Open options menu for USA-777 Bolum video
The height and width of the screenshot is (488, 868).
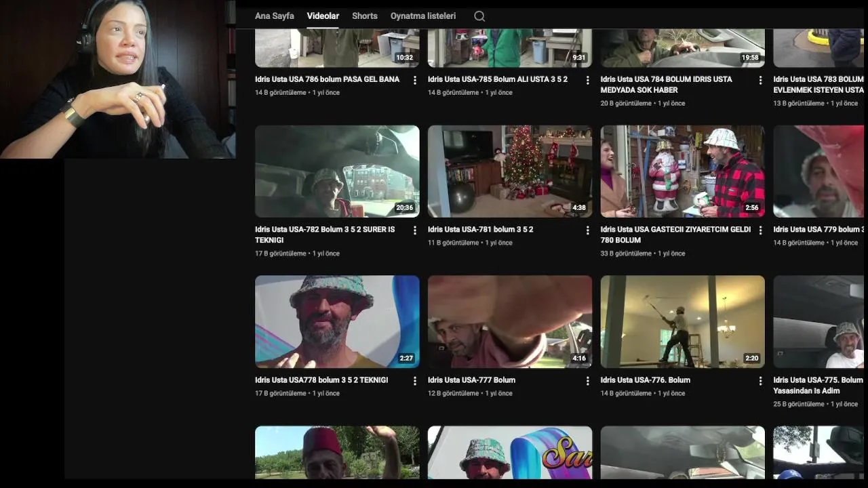(x=588, y=381)
